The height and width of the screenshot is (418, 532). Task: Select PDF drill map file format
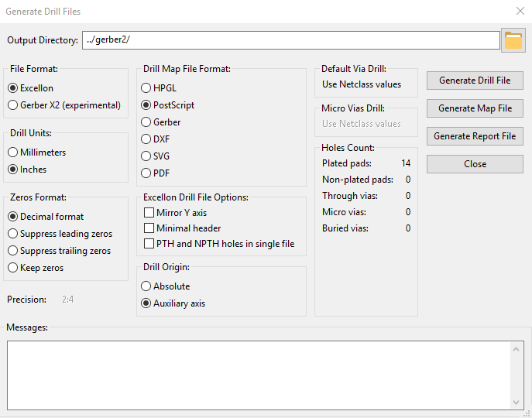(146, 173)
